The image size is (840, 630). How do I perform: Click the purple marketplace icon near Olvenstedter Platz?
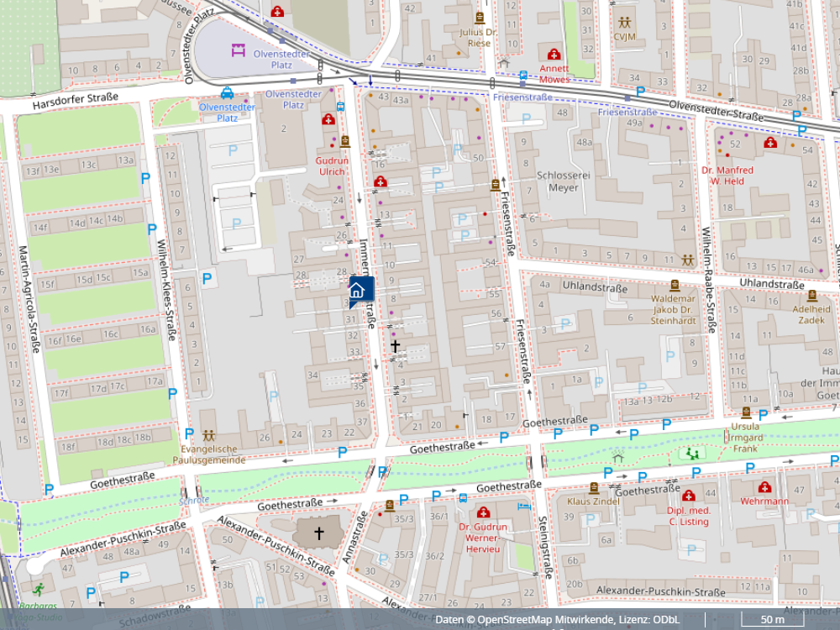(239, 50)
